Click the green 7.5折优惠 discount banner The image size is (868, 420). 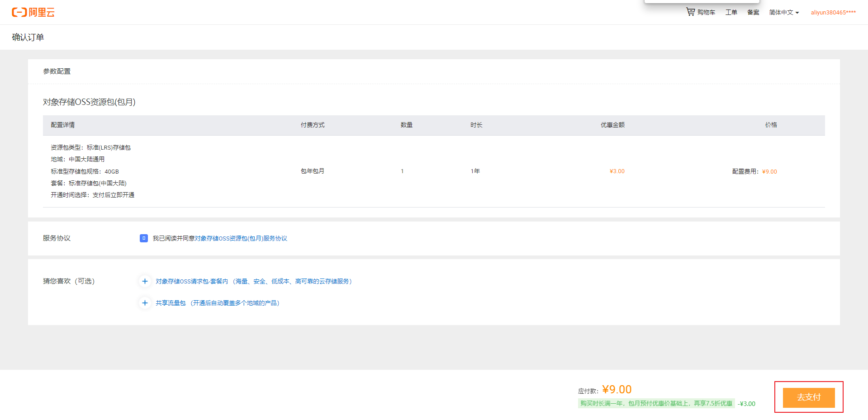(656, 403)
